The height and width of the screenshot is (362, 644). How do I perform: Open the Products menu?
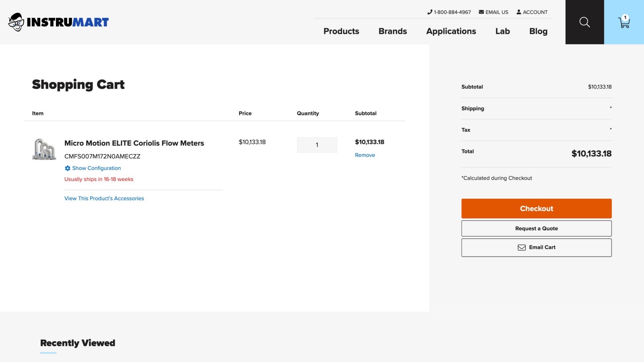[341, 31]
